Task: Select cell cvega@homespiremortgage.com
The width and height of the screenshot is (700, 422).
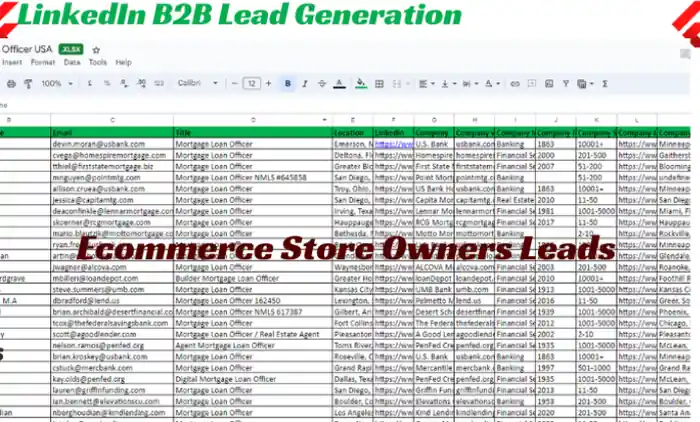Action: [x=112, y=155]
